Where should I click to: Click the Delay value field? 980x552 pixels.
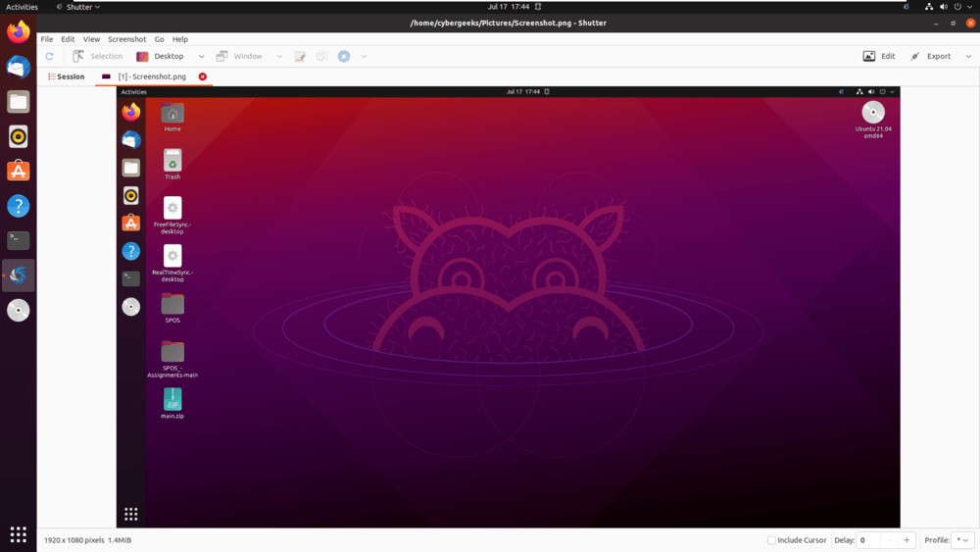868,540
